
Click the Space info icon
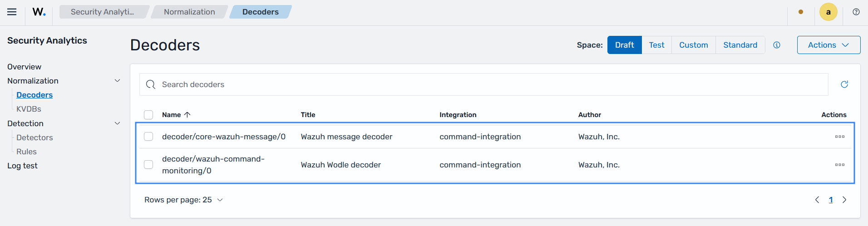(777, 45)
